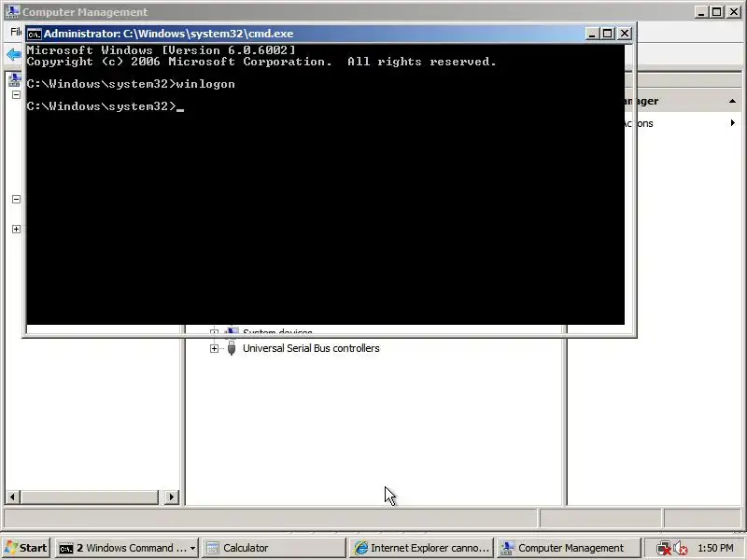
Task: Minimize the Computer Management window
Action: click(700, 12)
